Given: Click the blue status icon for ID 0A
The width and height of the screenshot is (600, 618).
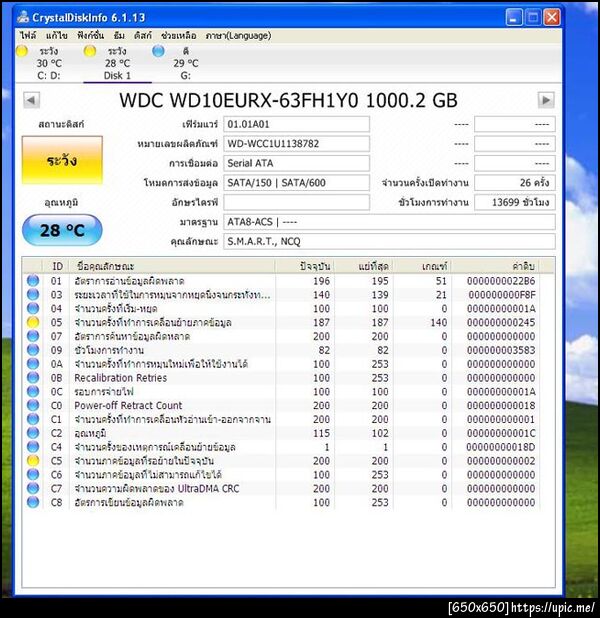Looking at the screenshot, I should point(33,363).
